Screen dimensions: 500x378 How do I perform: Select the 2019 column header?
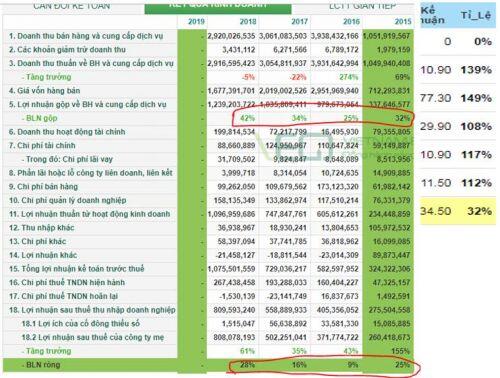pyautogui.click(x=196, y=22)
